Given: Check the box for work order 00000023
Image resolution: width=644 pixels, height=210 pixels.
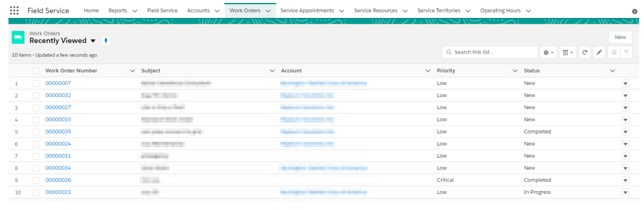Looking at the screenshot, I should 36,192.
